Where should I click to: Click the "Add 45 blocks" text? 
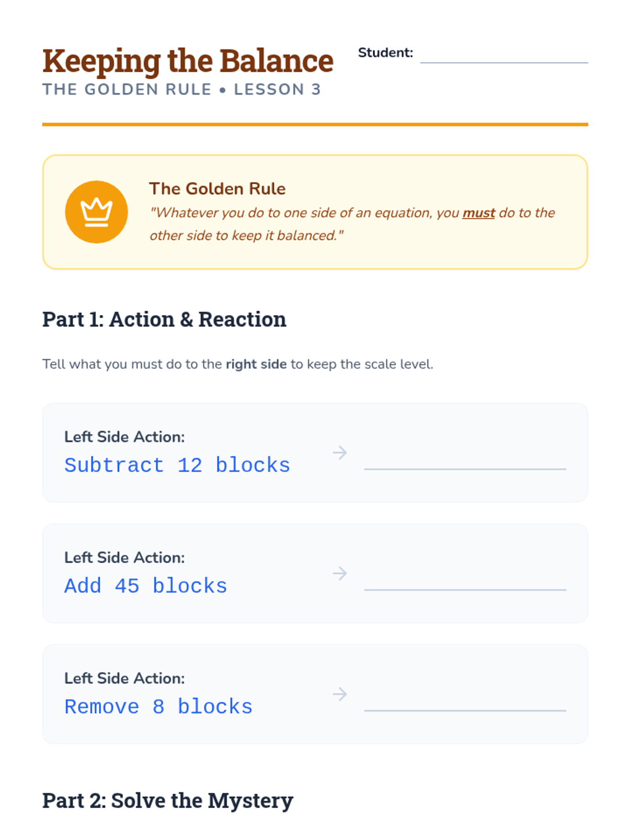point(145,586)
